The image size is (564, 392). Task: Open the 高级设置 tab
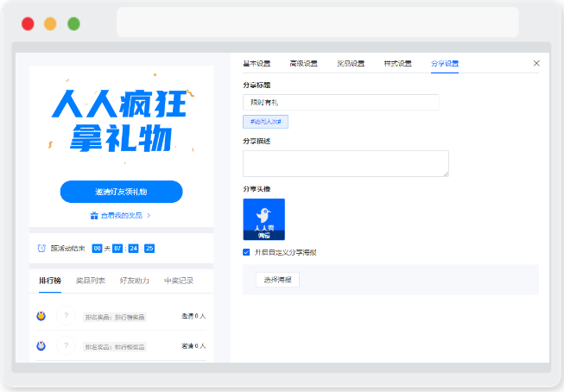coord(303,64)
